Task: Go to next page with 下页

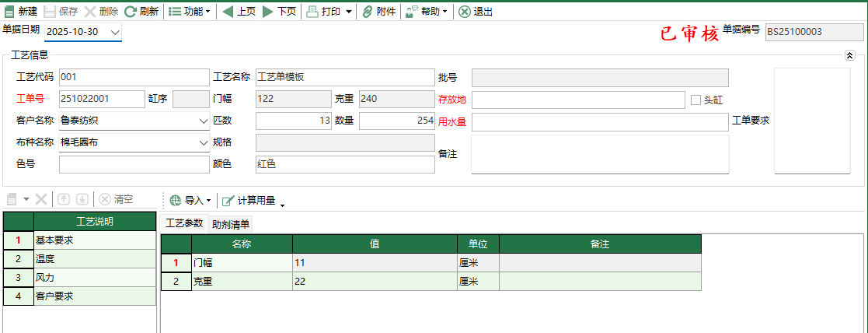Action: pos(279,11)
